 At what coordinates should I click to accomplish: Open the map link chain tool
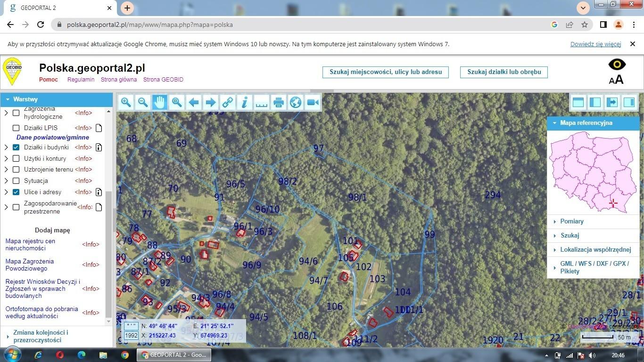pos(228,102)
